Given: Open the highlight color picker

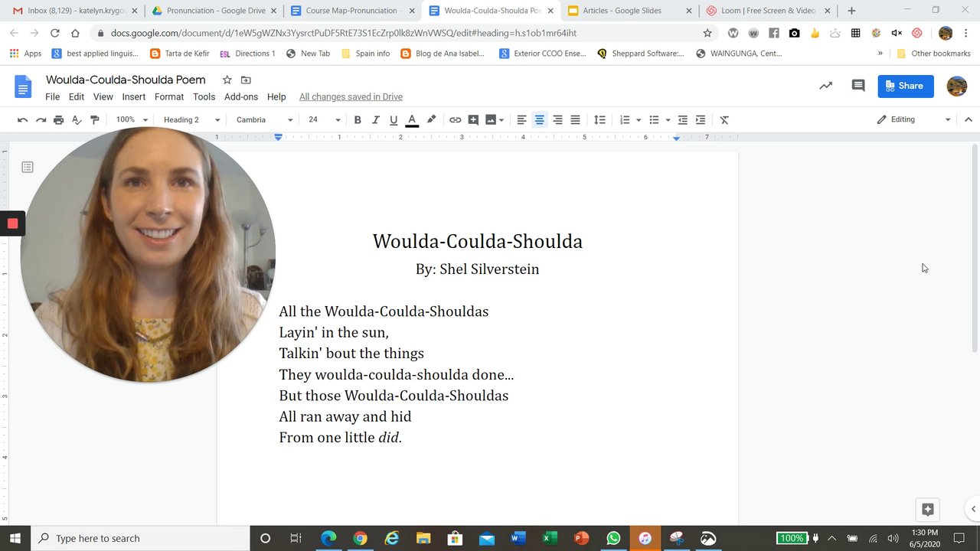Looking at the screenshot, I should pos(431,119).
